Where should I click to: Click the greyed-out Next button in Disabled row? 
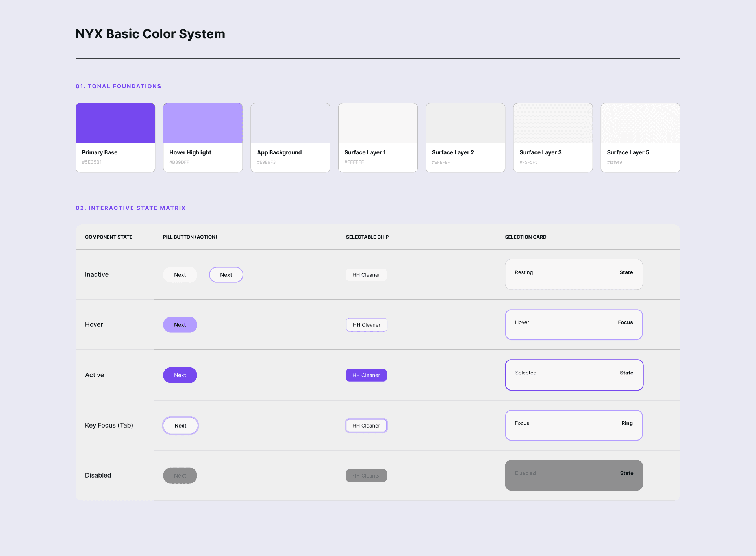[180, 476]
